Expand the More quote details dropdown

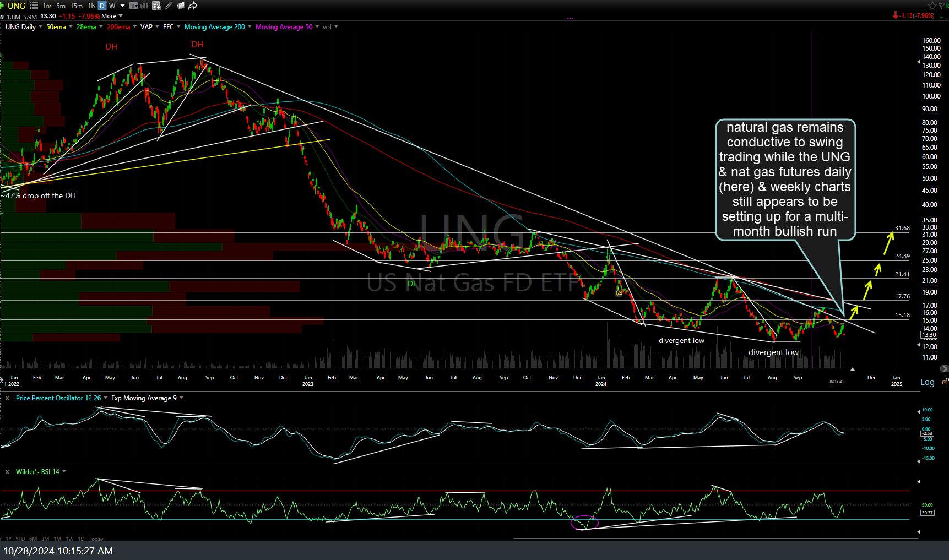click(x=112, y=16)
